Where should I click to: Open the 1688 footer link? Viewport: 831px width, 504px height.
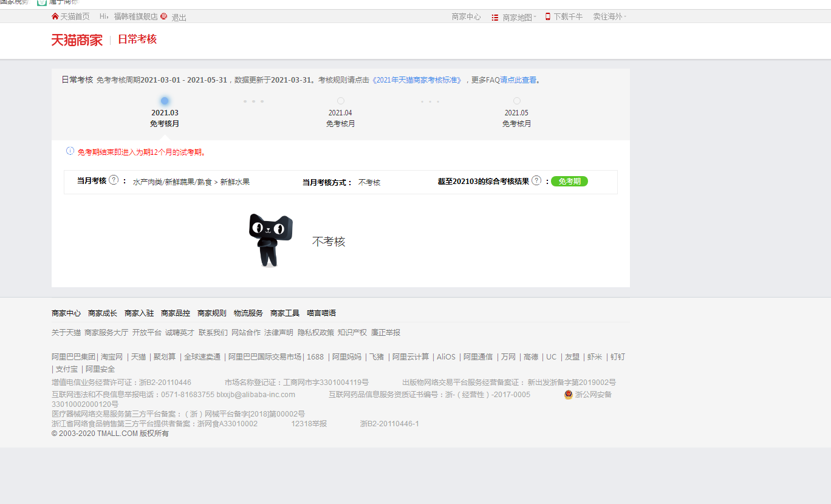pos(315,357)
